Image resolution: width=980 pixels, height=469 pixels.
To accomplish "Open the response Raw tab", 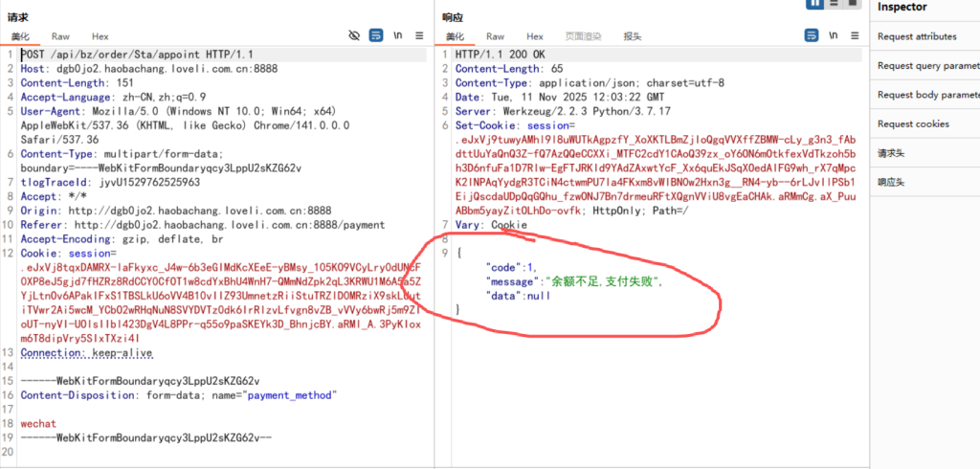I will click(495, 36).
